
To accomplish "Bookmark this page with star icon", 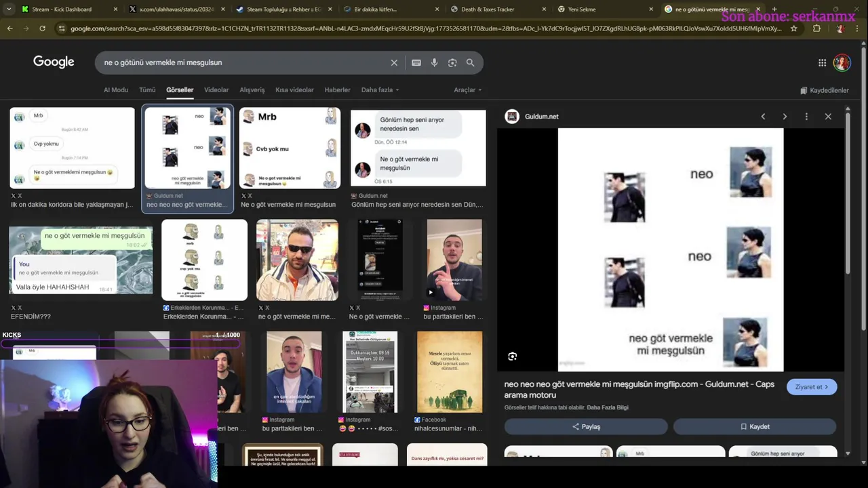I will tap(794, 28).
